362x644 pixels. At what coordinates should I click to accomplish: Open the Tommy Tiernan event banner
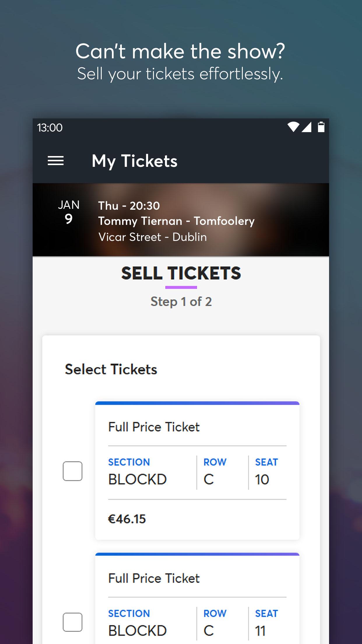coord(181,220)
